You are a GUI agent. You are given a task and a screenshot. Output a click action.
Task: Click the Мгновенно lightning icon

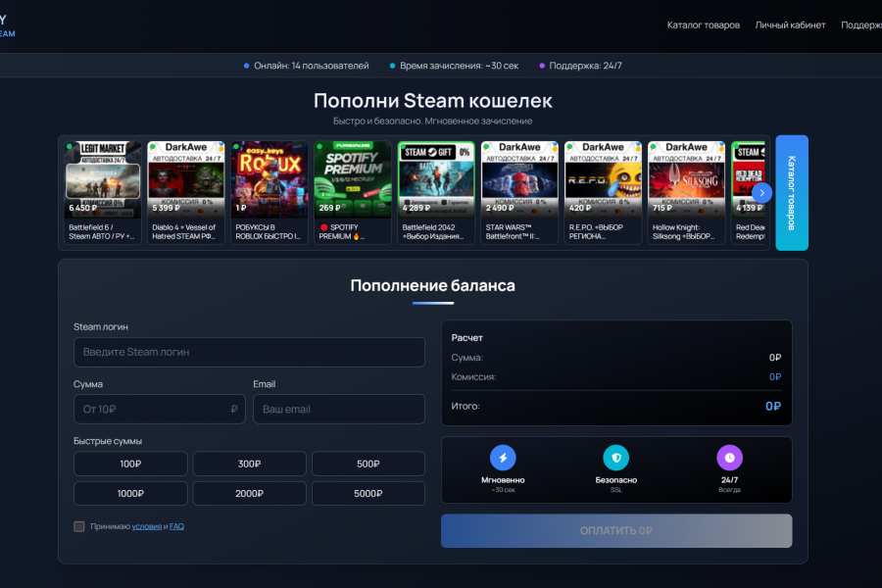click(x=503, y=458)
